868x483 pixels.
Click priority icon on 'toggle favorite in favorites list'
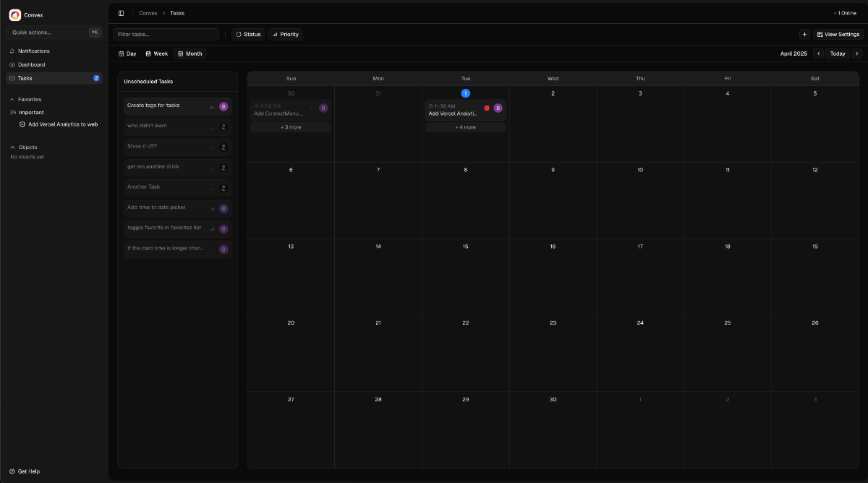[213, 228]
